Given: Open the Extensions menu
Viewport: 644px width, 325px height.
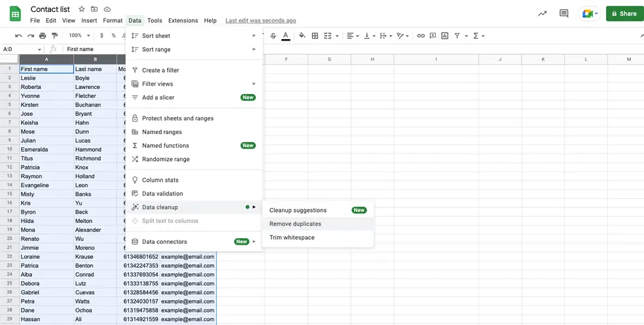Looking at the screenshot, I should [183, 20].
